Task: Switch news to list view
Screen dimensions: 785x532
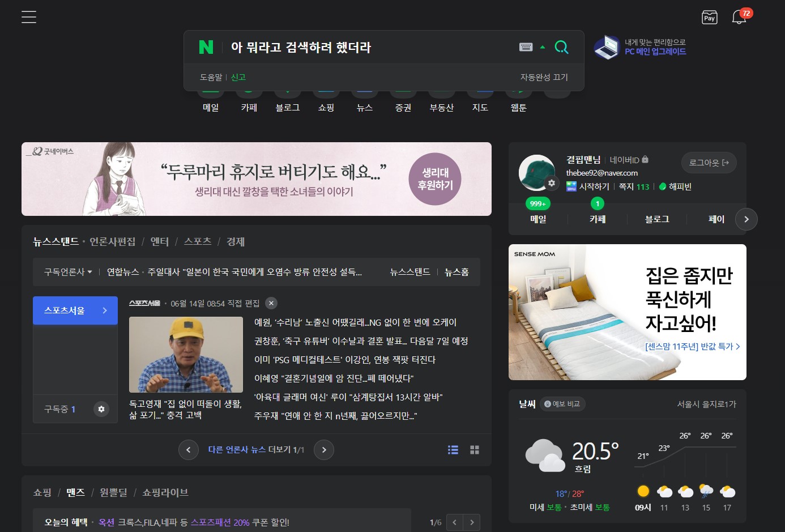Action: click(453, 450)
